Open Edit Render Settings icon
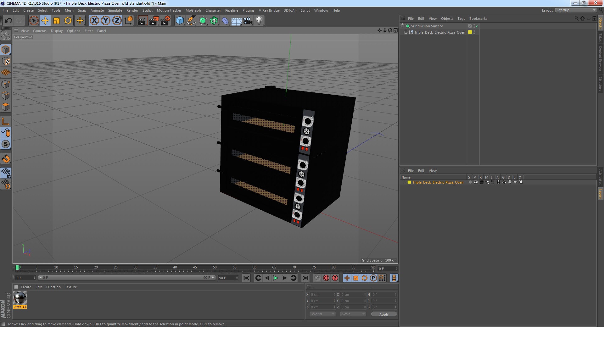604x364 pixels. (165, 21)
